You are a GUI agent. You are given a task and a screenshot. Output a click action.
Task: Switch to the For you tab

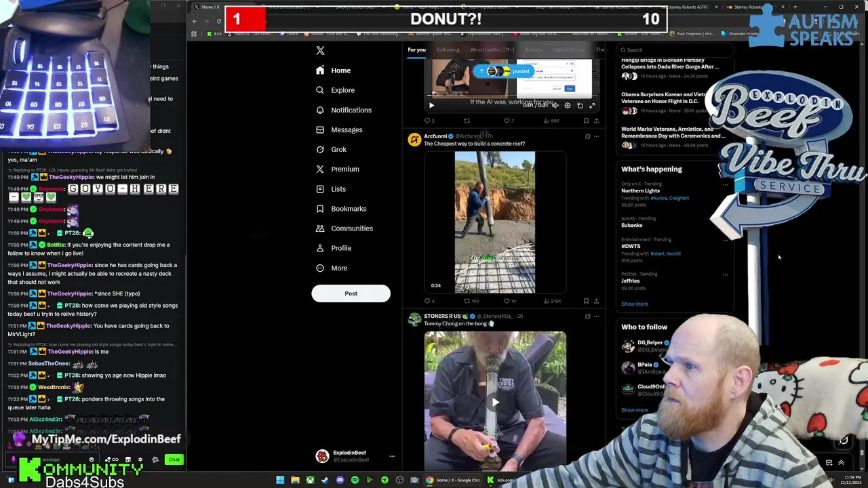416,49
